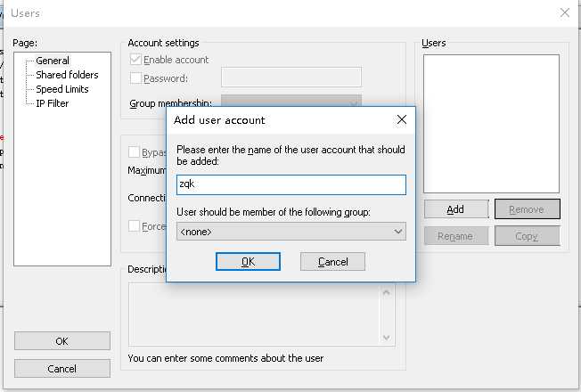Close the Add user account dialog

[402, 119]
